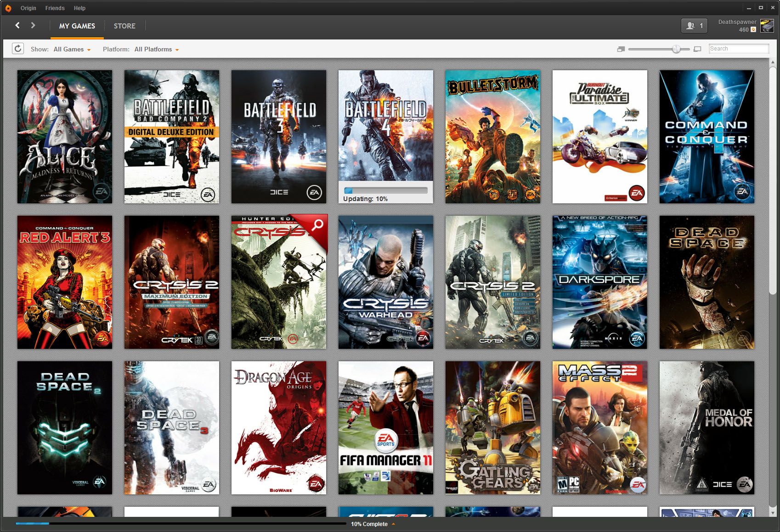The width and height of the screenshot is (780, 532).
Task: Open the Friends menu
Action: 55,8
